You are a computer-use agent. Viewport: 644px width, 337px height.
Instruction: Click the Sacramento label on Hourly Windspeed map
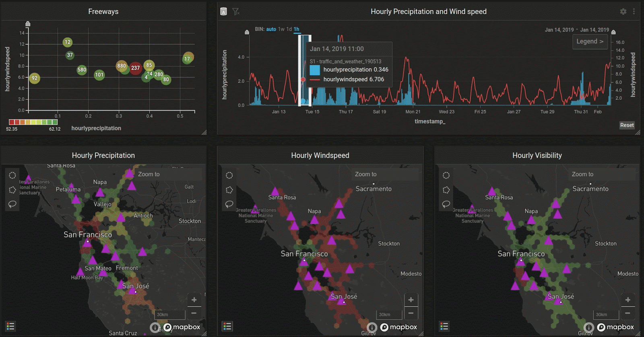click(374, 189)
